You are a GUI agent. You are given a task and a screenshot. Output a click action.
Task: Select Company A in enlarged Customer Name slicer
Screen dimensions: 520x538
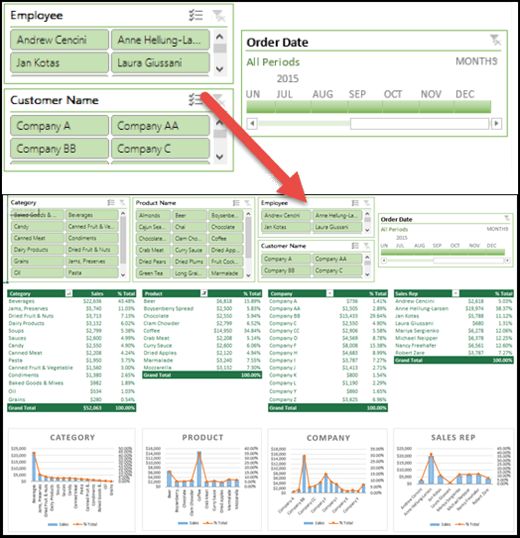point(59,126)
